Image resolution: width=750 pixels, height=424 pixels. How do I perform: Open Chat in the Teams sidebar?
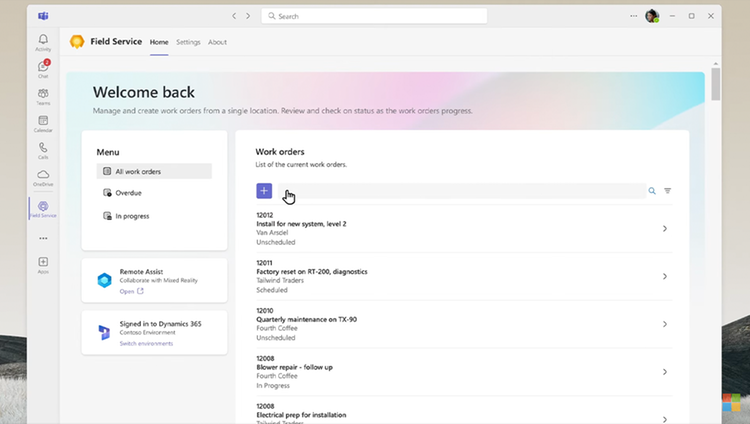(x=43, y=67)
